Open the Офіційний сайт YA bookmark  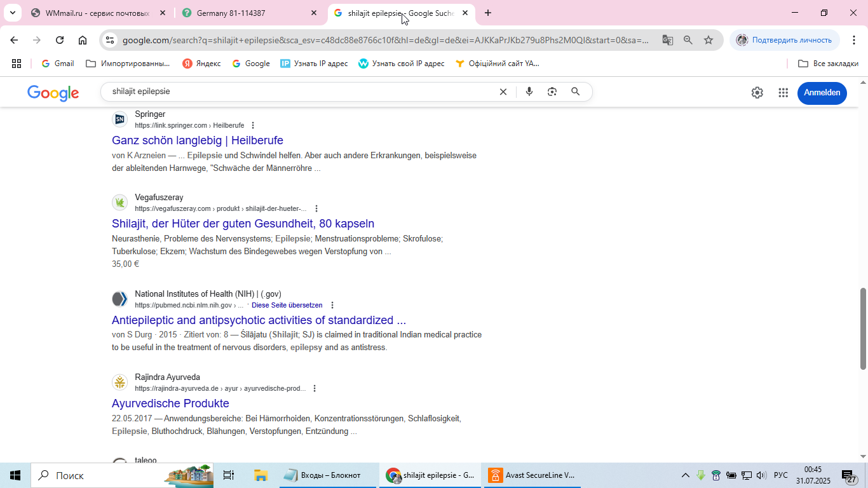click(x=498, y=64)
